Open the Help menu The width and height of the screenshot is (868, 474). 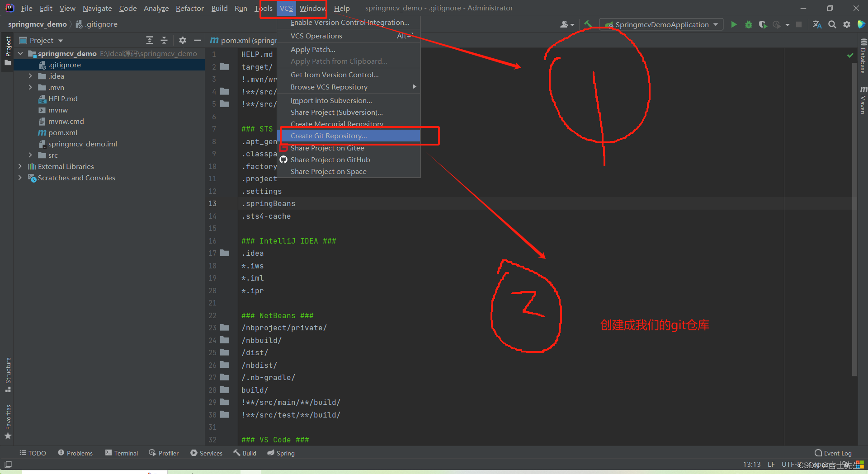[342, 8]
